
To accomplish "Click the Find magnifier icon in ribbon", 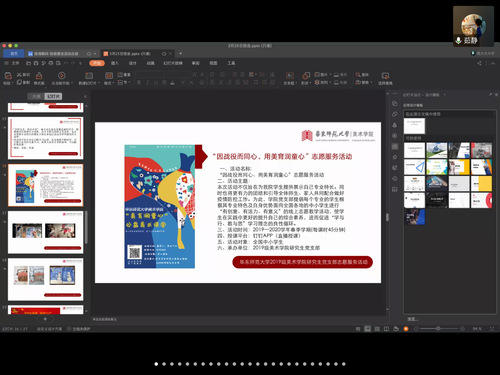I will tap(358, 75).
